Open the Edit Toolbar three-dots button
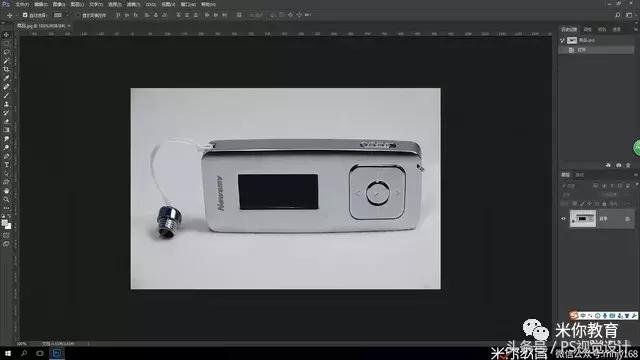This screenshot has width=640, height=360. (x=6, y=208)
